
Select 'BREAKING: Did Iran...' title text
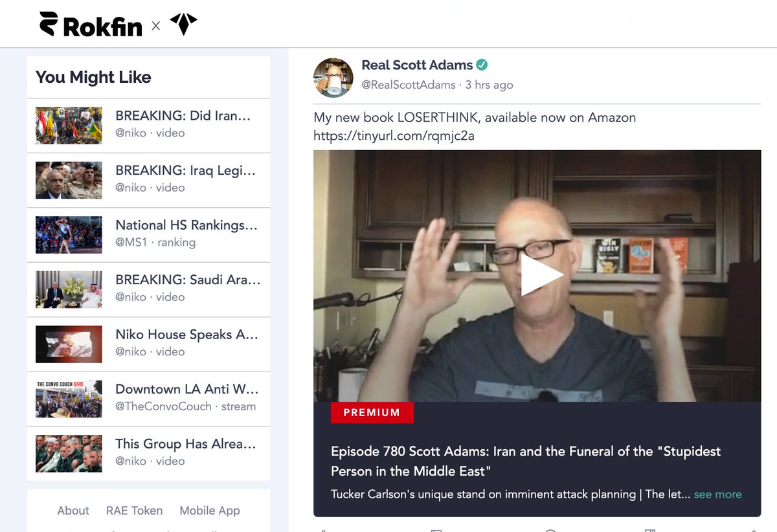tap(183, 116)
